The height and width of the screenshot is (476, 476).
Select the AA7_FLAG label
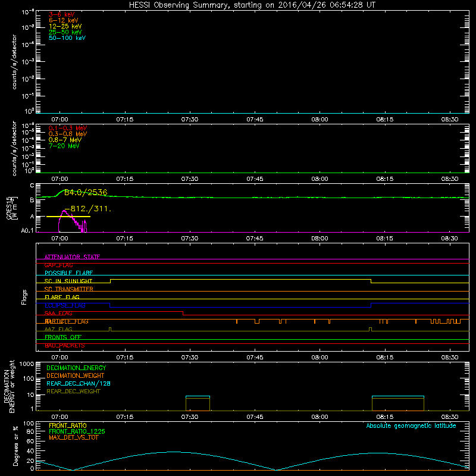point(58,330)
